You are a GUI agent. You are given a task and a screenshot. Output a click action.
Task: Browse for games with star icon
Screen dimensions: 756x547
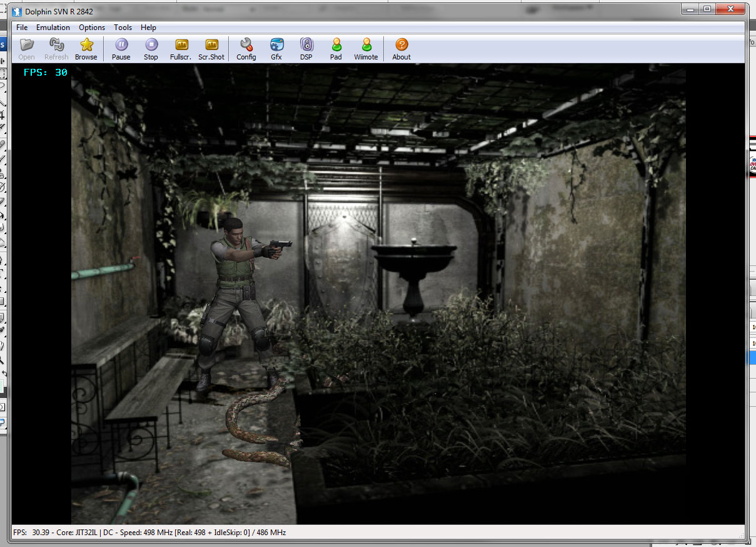point(86,48)
